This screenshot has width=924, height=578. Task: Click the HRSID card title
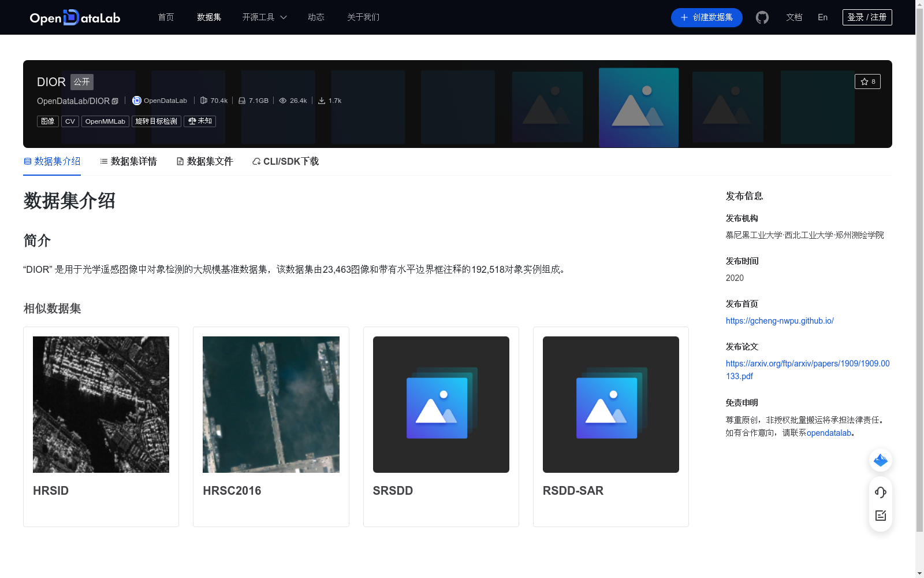[x=51, y=491]
